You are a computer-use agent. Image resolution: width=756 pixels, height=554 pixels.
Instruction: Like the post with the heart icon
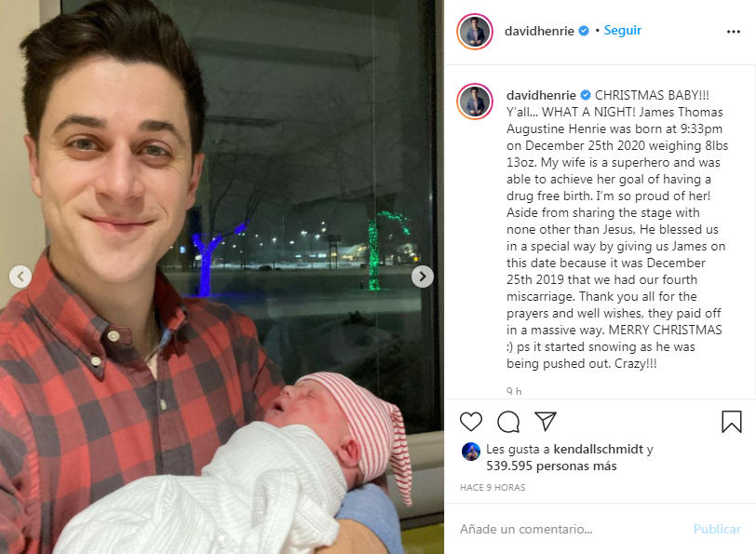(470, 422)
